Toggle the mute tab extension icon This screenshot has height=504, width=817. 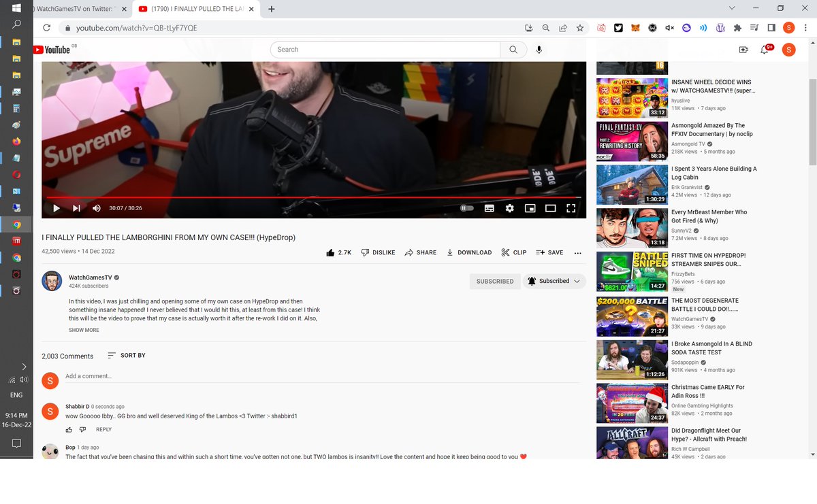click(669, 28)
